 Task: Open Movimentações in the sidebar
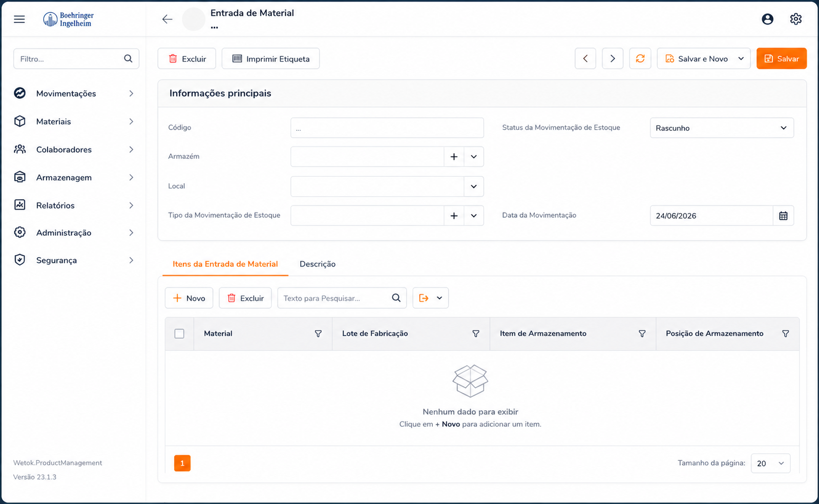pyautogui.click(x=74, y=93)
